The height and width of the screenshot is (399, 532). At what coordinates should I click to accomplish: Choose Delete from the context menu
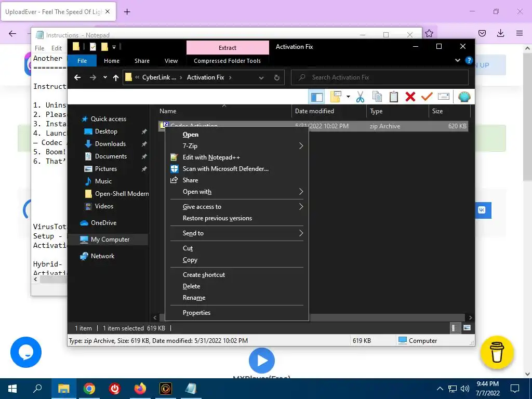pos(237,286)
